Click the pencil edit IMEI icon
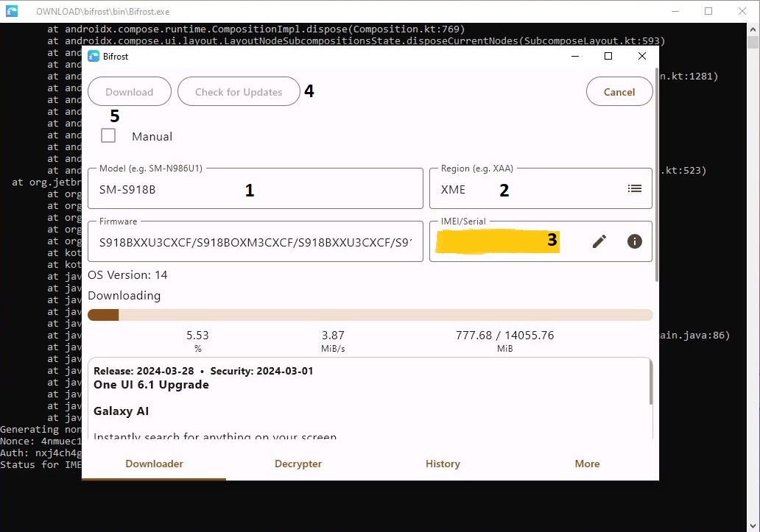Screen dimensions: 760x532 coord(599,241)
